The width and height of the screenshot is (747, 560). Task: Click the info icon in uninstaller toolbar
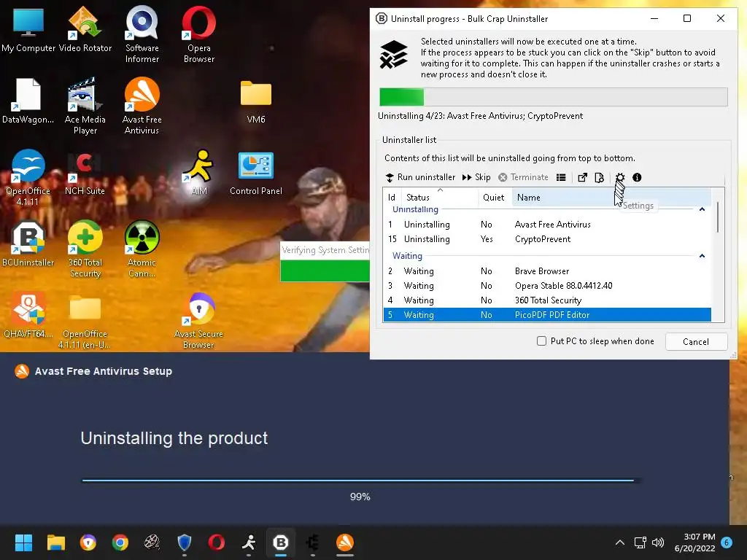[637, 177]
